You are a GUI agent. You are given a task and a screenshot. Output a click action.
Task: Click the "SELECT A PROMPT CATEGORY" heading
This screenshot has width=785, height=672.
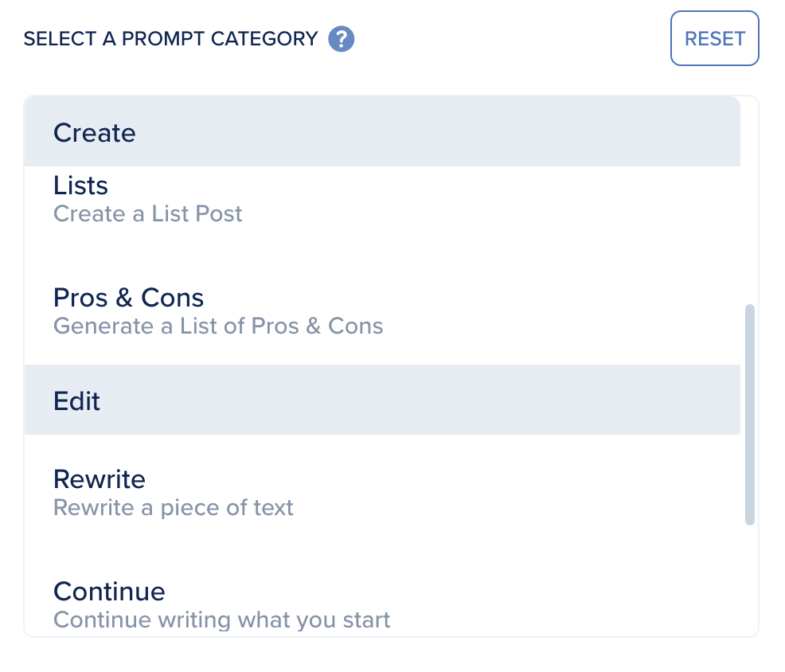(x=171, y=38)
